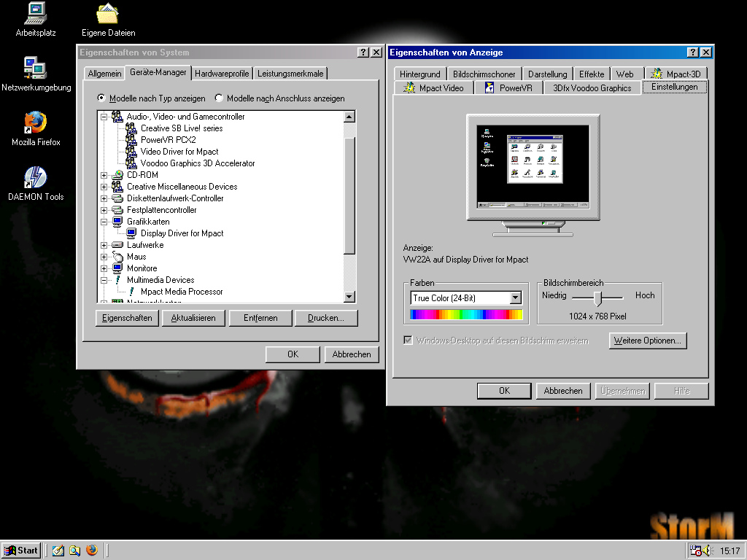Open Weitere Optionen... in display settings

click(648, 341)
